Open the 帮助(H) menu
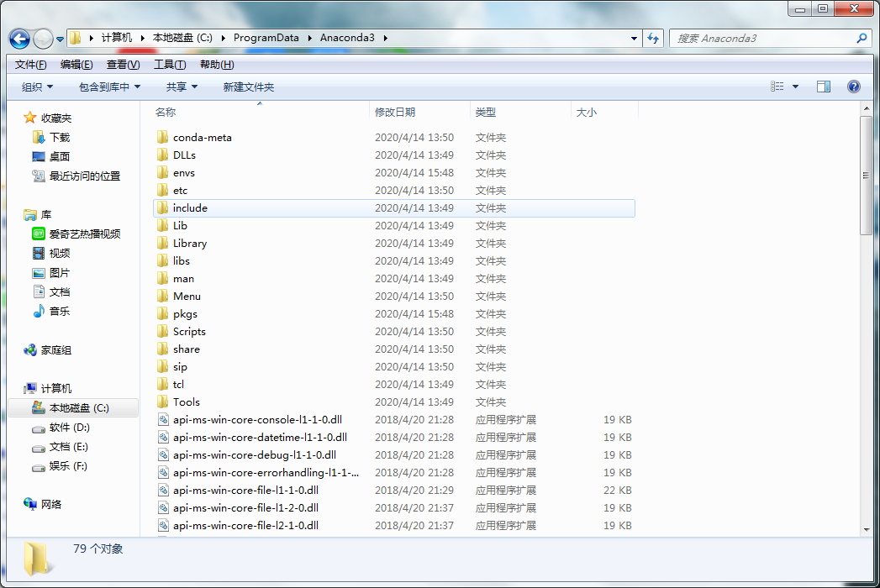Viewport: 880px width, 588px height. point(217,65)
